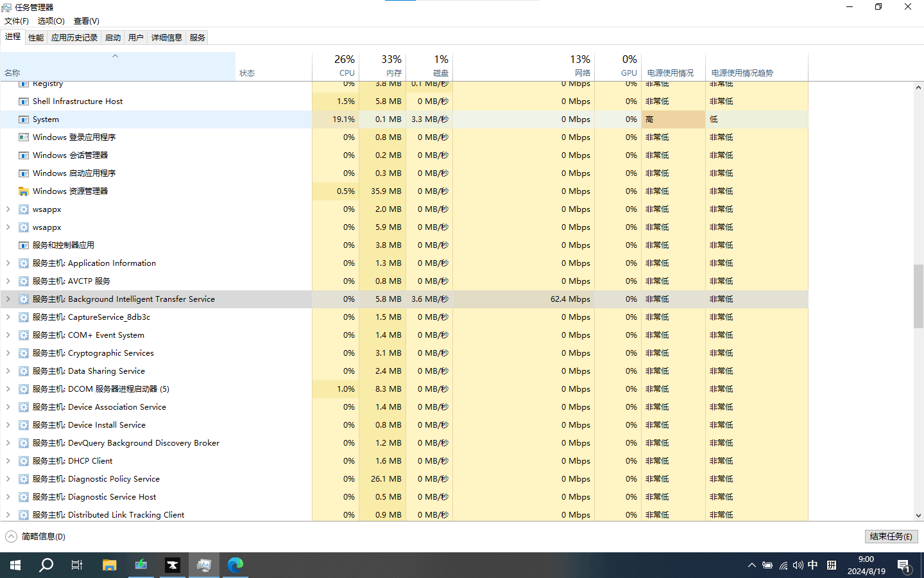Click the Windows 登录应用程序 process icon
This screenshot has height=578, width=924.
pos(24,137)
